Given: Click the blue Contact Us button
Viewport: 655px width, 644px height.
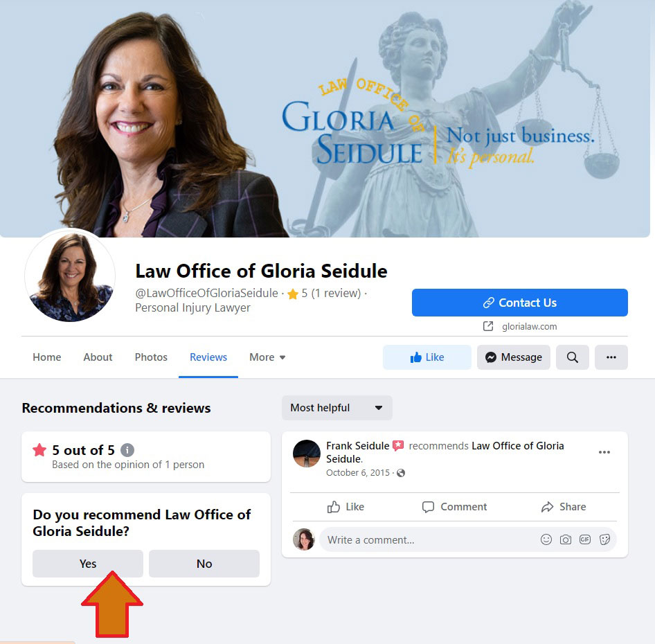Looking at the screenshot, I should (520, 303).
